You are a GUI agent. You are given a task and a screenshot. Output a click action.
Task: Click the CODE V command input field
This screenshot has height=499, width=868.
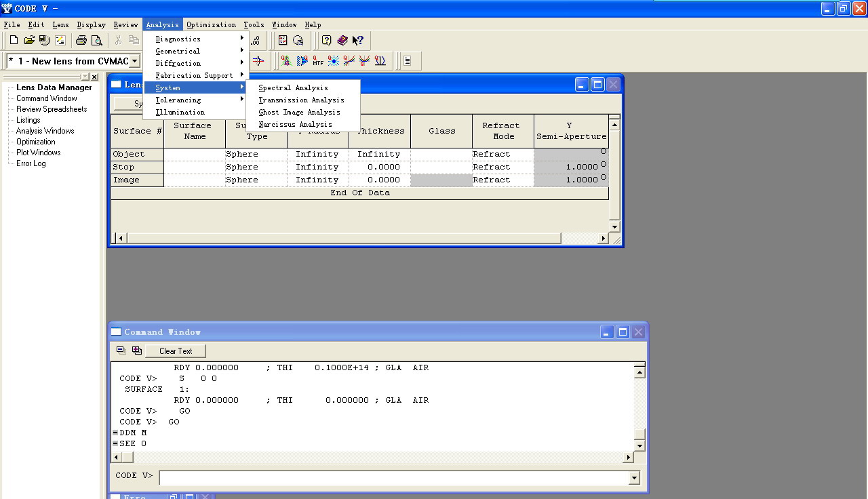coord(394,478)
